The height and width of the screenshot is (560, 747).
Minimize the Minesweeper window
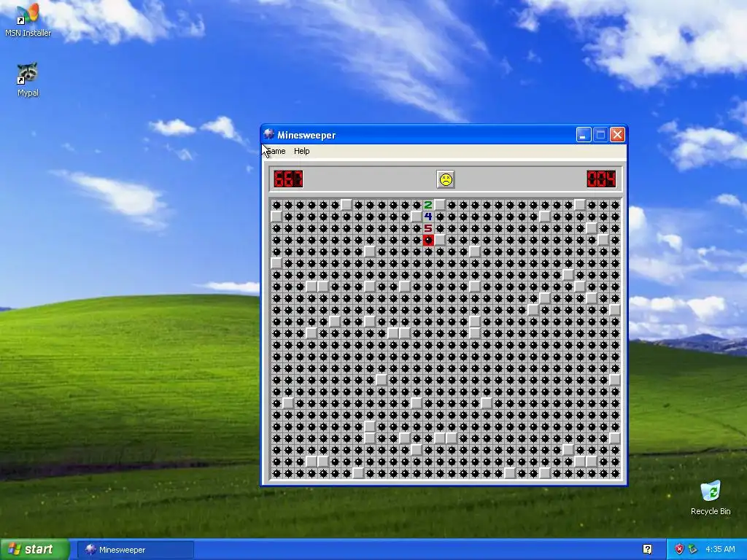583,135
